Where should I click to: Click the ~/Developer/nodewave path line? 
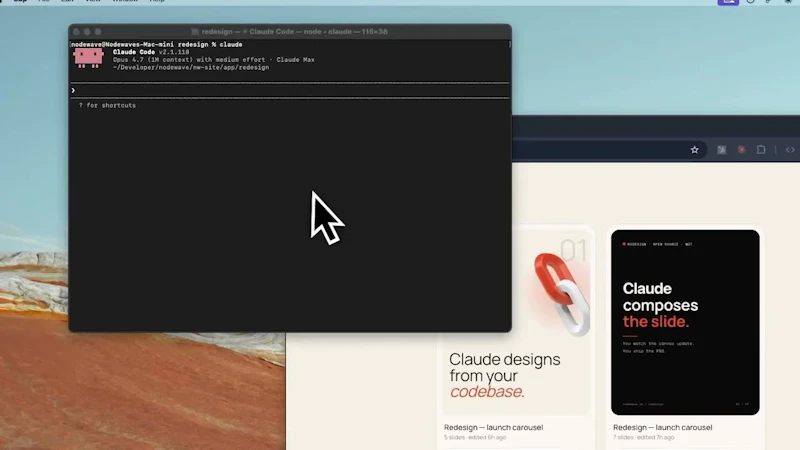191,67
